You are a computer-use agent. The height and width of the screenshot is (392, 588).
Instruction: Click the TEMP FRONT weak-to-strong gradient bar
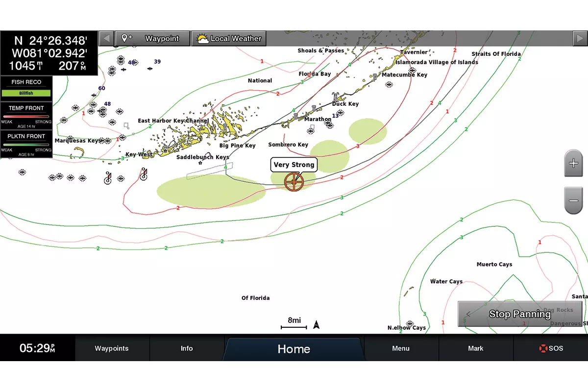pos(26,117)
